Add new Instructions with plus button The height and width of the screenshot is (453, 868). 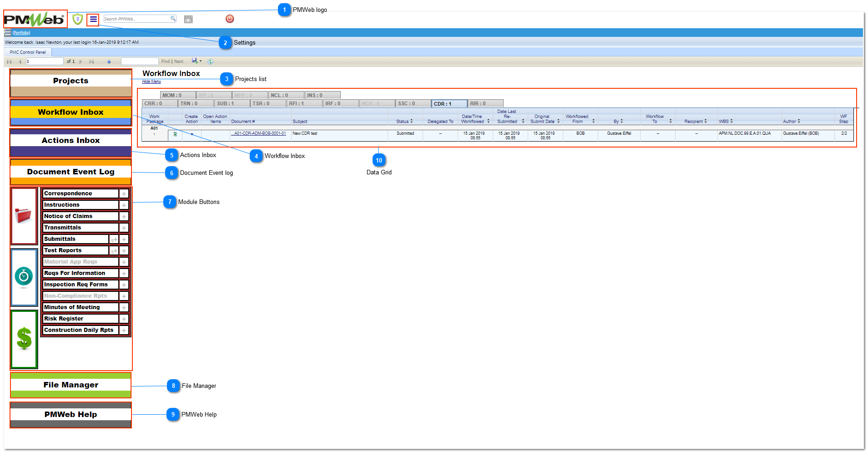tap(124, 205)
